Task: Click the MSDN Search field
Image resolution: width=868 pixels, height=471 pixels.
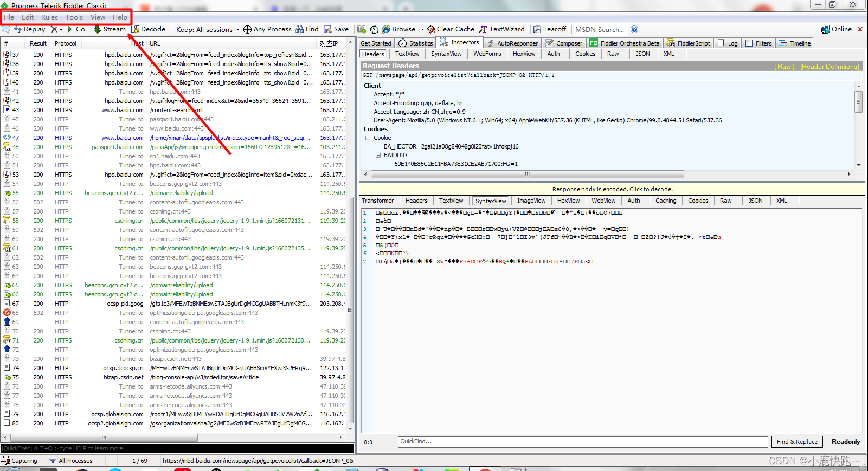Action: click(x=600, y=29)
